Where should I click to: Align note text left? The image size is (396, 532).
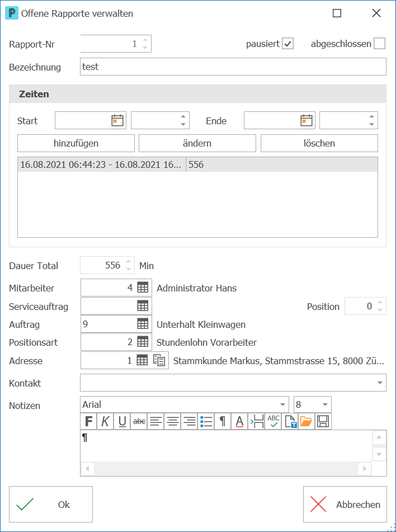(x=155, y=421)
